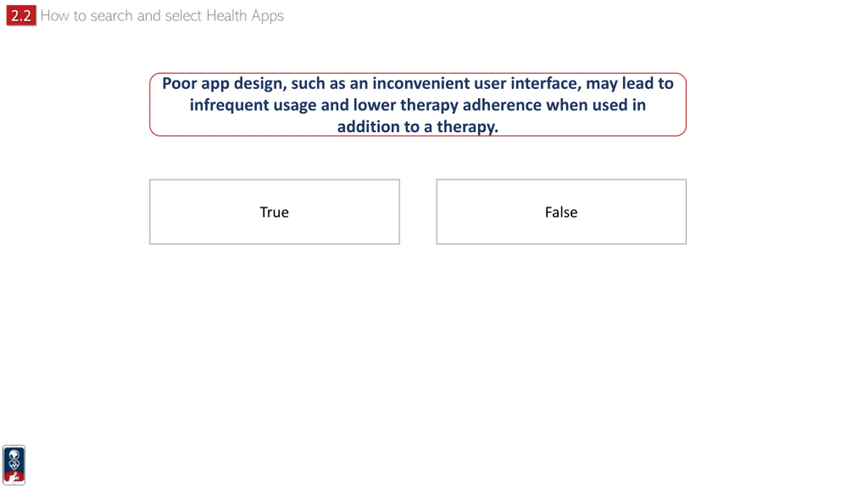
Task: Click the last line reading addition to a therapy
Action: click(418, 127)
